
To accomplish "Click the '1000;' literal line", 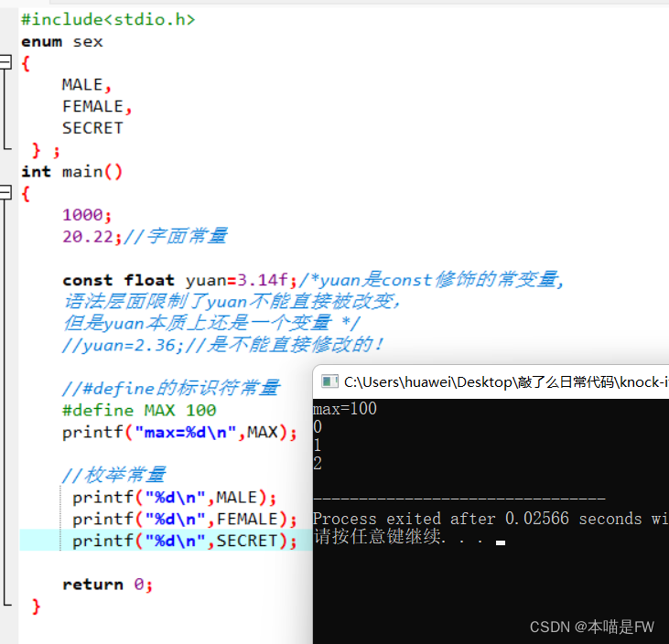I will (87, 215).
